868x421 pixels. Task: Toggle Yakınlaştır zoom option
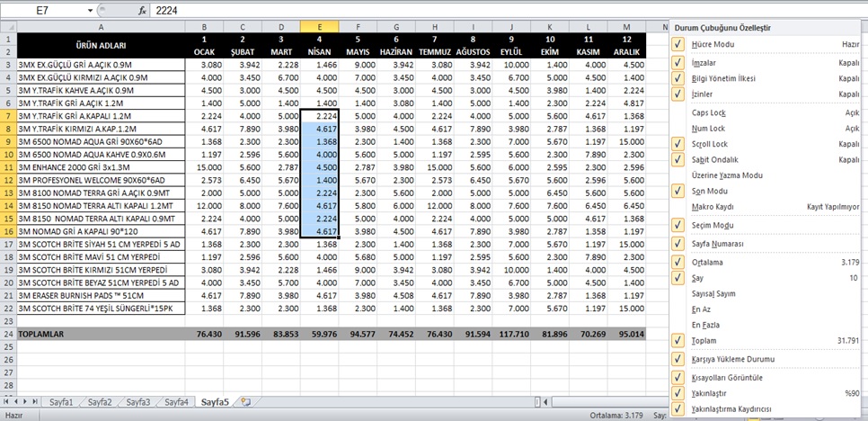766,393
